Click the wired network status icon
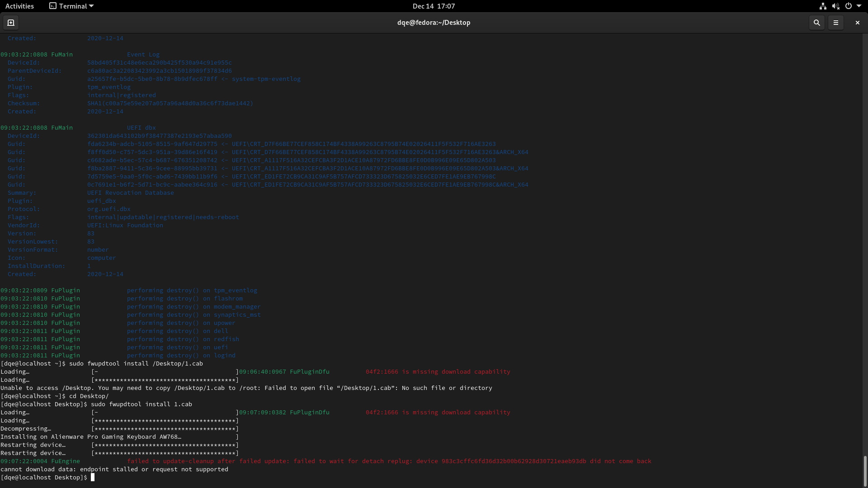This screenshot has width=868, height=488. pyautogui.click(x=823, y=6)
